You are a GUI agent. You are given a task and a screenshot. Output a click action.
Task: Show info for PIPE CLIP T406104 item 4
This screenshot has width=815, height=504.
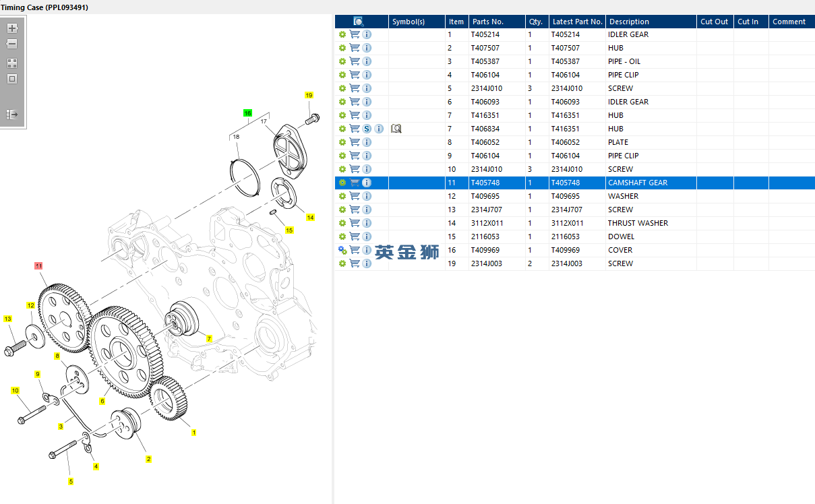367,75
